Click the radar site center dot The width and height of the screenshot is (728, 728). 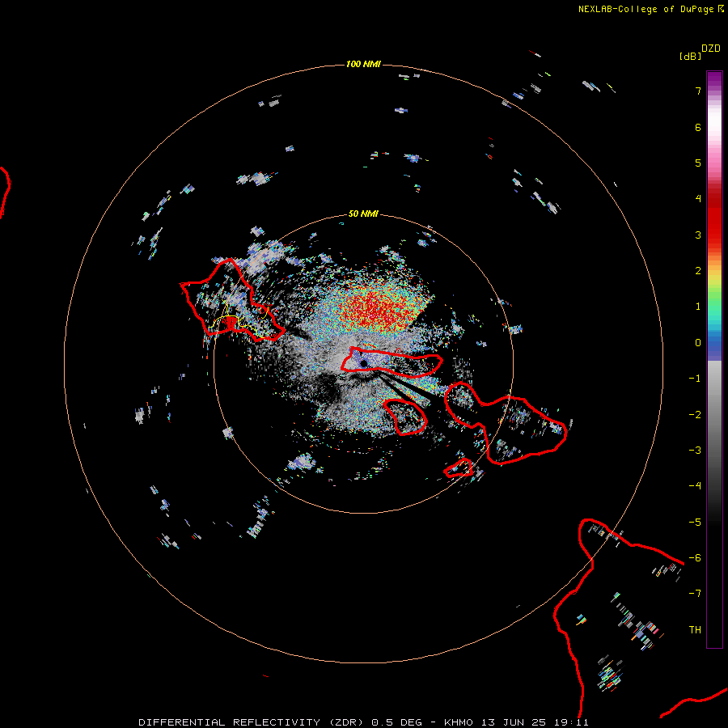tap(364, 364)
